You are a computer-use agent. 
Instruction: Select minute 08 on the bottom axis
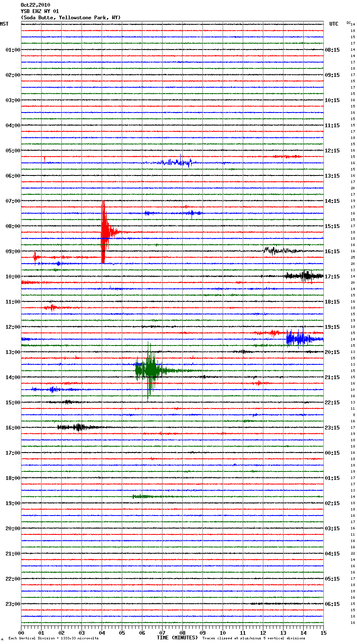click(x=182, y=633)
